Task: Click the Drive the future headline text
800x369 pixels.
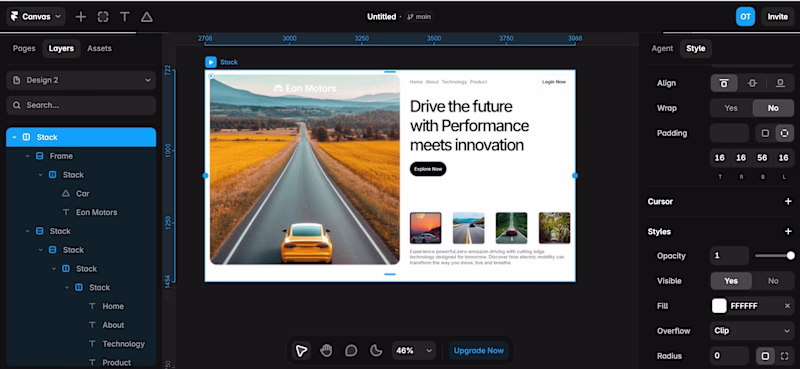Action: 469,126
